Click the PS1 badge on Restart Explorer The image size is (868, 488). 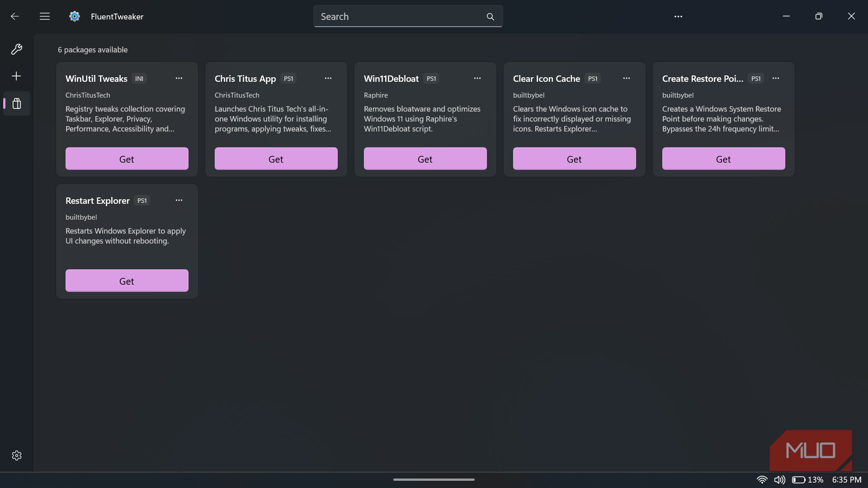(x=142, y=201)
